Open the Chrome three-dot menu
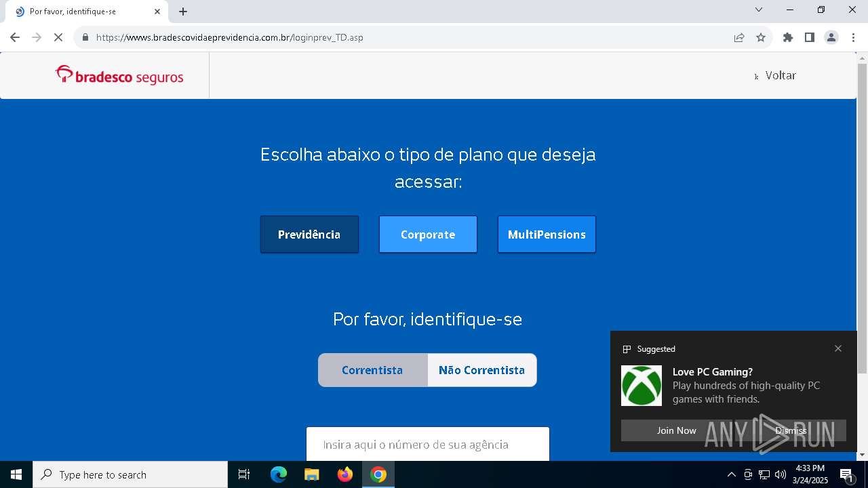 click(853, 37)
